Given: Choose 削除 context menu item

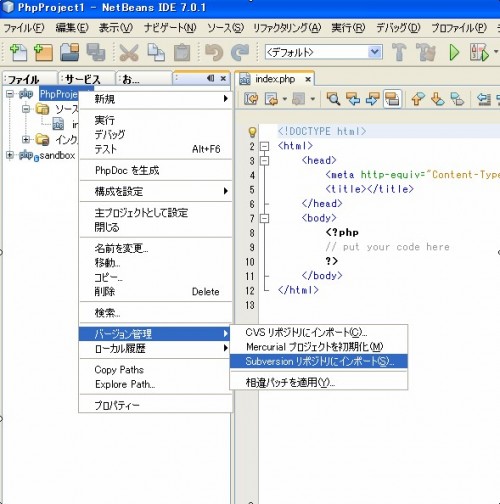Looking at the screenshot, I should click(x=156, y=292).
